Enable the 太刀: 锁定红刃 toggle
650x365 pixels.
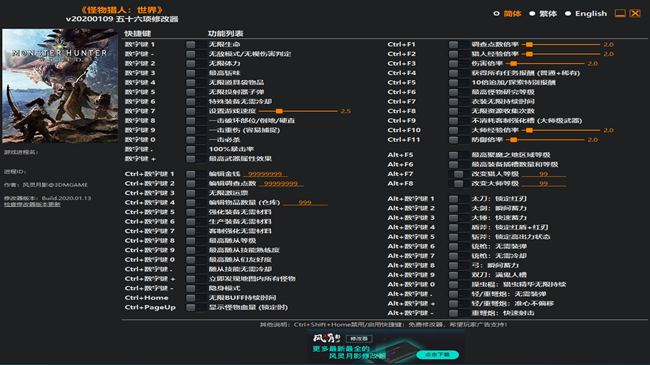(x=458, y=199)
